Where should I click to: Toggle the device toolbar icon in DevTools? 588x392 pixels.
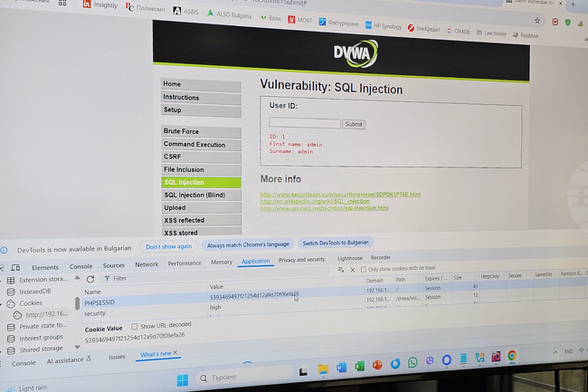pos(15,267)
